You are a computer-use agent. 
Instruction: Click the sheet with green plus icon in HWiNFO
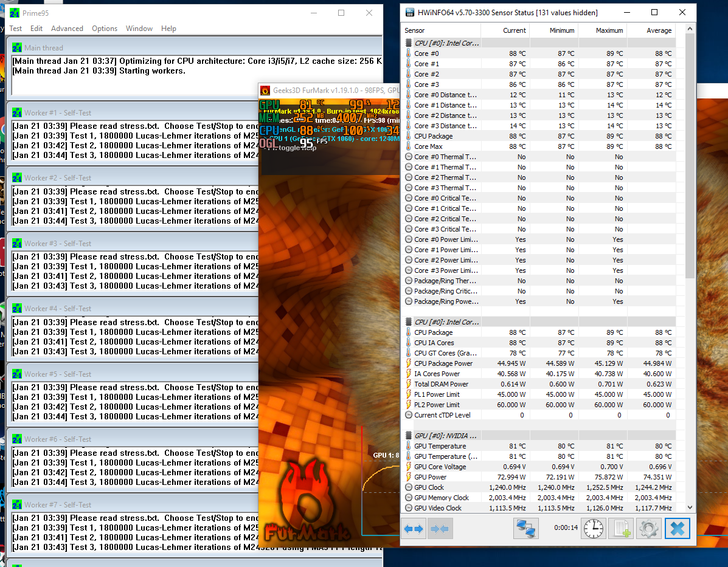point(621,529)
